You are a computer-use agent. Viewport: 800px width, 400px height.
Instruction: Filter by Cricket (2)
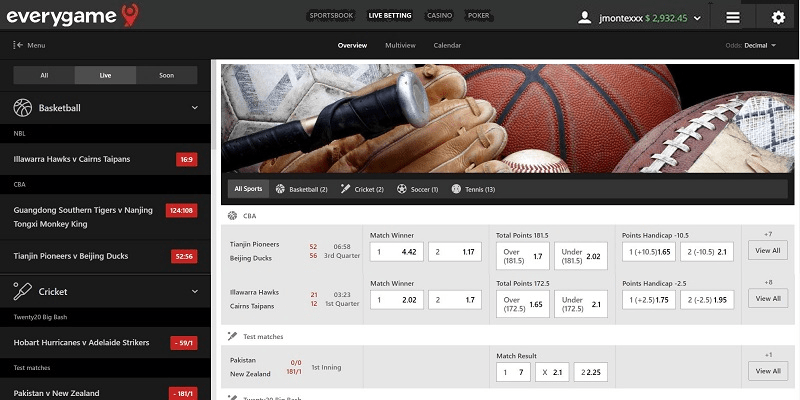[x=362, y=189]
